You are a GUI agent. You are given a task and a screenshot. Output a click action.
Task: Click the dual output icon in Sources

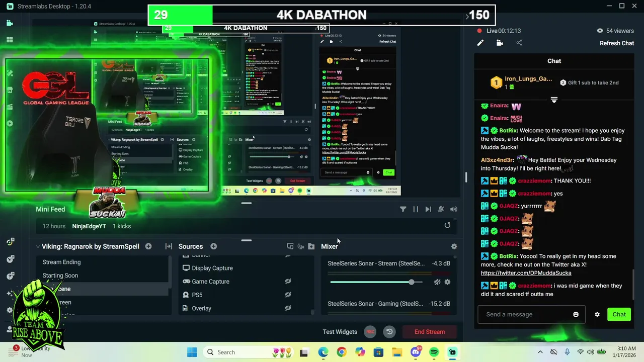coord(290,246)
